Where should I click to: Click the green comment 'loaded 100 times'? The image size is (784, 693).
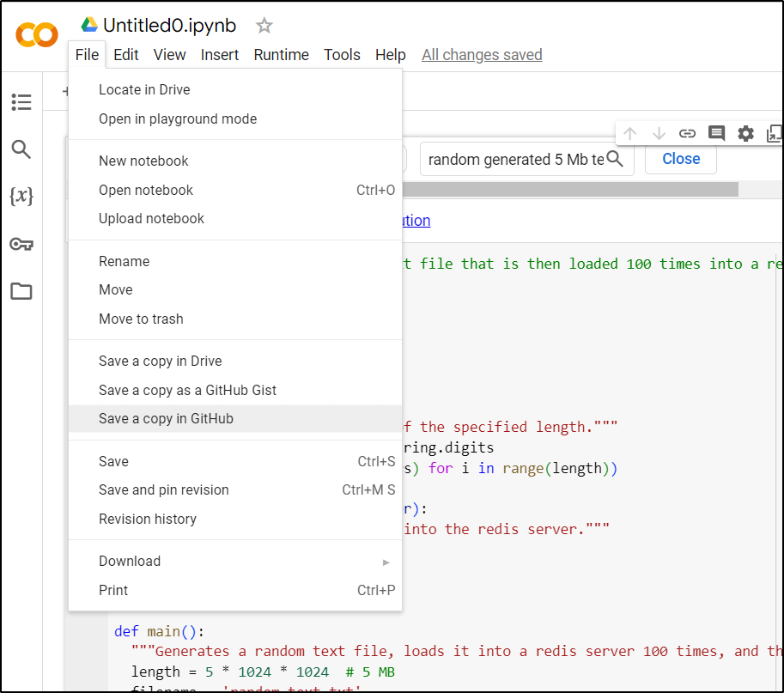tap(635, 264)
